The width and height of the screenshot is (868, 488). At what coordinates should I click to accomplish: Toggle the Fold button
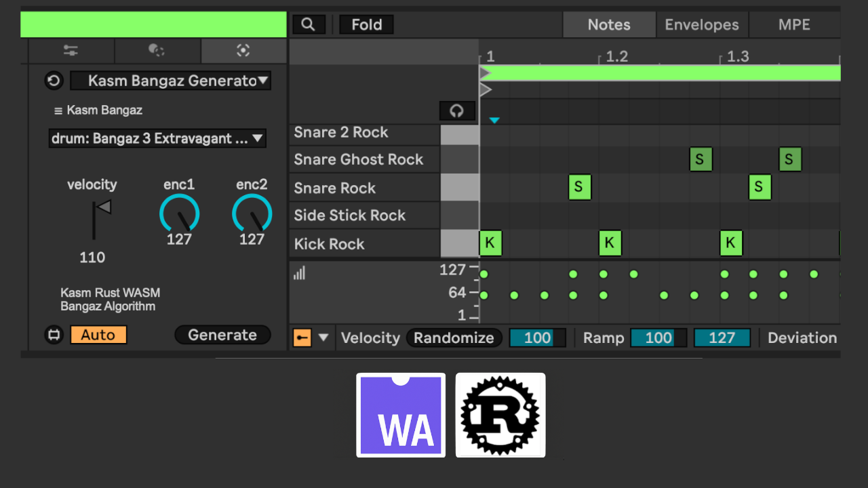(366, 25)
